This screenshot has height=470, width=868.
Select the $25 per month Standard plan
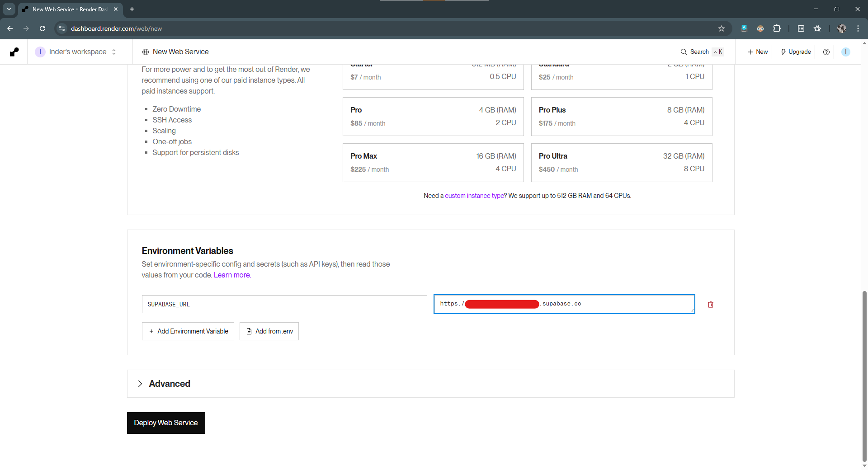pyautogui.click(x=622, y=77)
